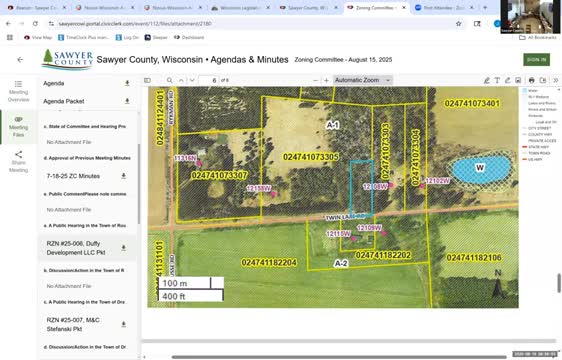This screenshot has height=360, width=562.
Task: Download the 7-18-25 ZC Minutes
Action: 123,176
